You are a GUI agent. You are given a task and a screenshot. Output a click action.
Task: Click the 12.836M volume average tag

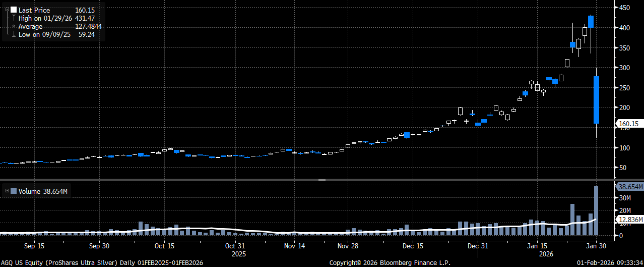pos(629,219)
